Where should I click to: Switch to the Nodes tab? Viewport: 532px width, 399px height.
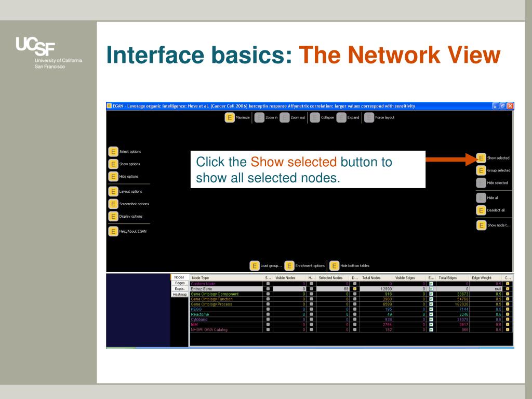(179, 277)
